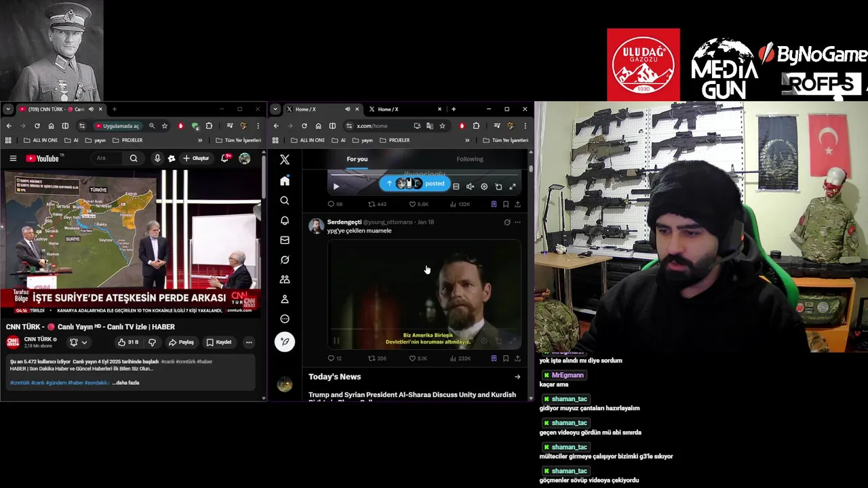868x488 pixels.
Task: Open CNN TÜRK channel avatar
Action: (x=13, y=342)
